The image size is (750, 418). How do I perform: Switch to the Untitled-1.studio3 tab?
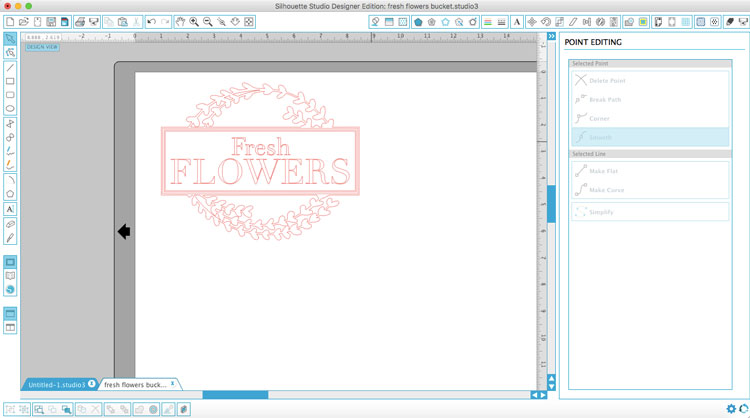[56, 385]
